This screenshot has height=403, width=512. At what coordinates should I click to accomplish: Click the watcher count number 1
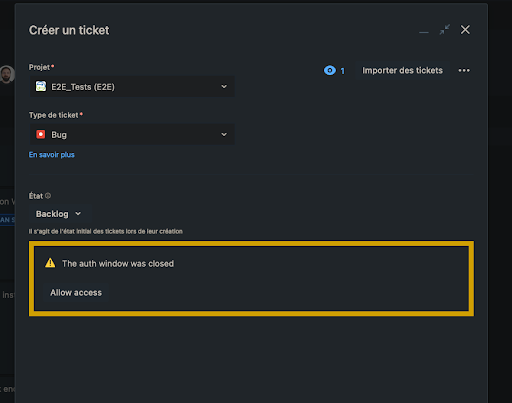342,71
